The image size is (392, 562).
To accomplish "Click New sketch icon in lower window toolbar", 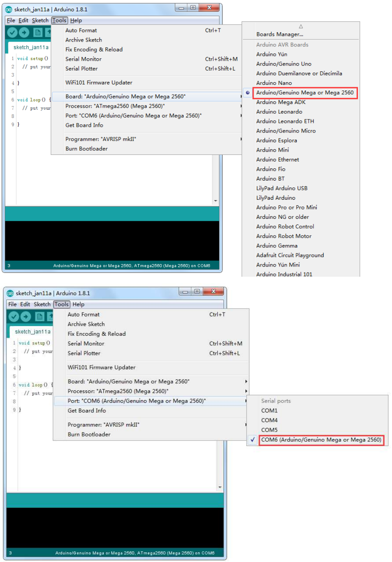I will point(39,317).
